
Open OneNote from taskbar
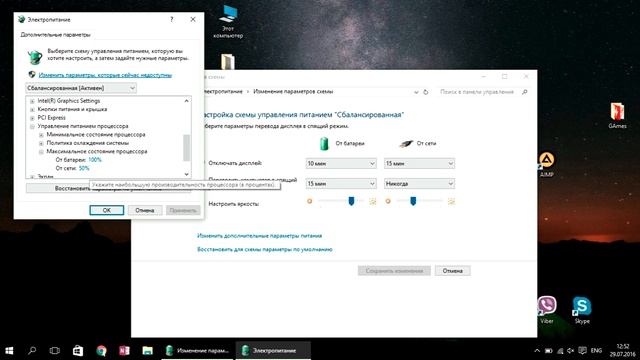[124, 351]
